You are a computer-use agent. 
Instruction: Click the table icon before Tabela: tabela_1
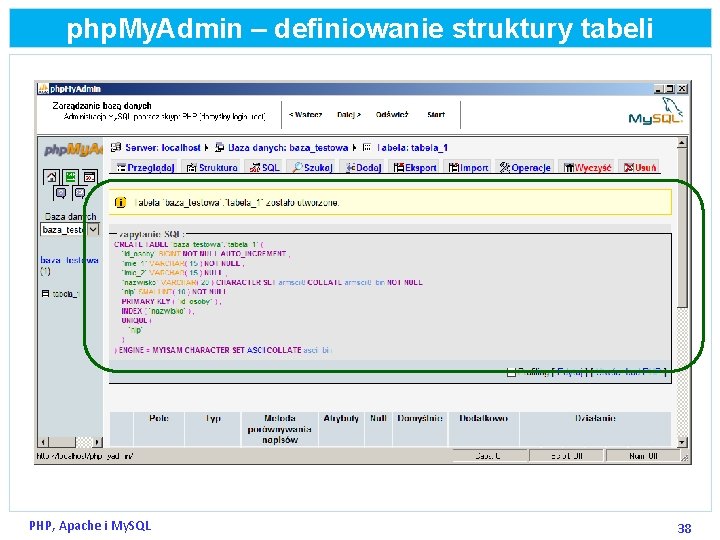coord(366,147)
